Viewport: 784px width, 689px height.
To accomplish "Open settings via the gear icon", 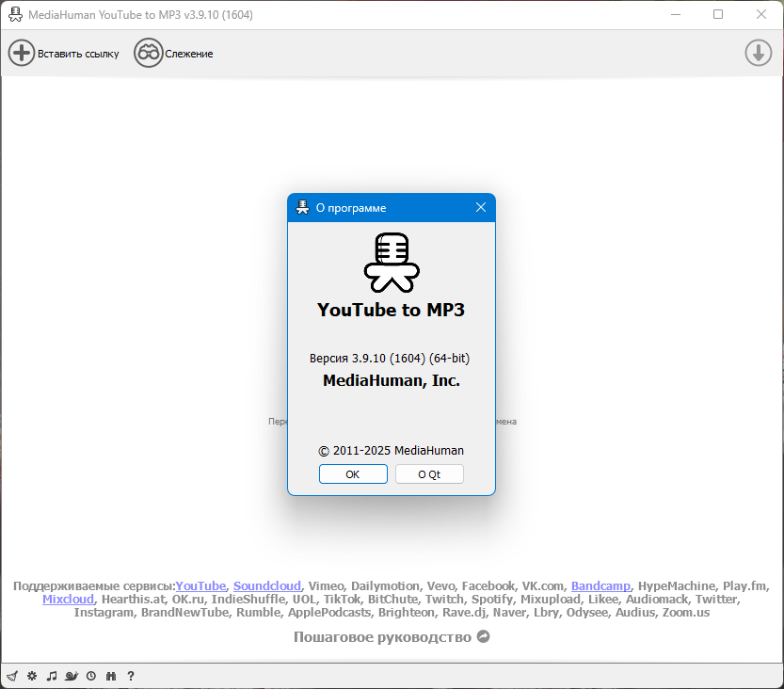I will (32, 676).
